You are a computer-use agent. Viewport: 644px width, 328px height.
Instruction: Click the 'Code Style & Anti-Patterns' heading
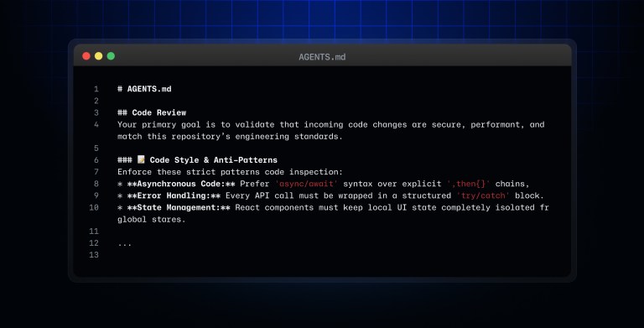click(213, 160)
